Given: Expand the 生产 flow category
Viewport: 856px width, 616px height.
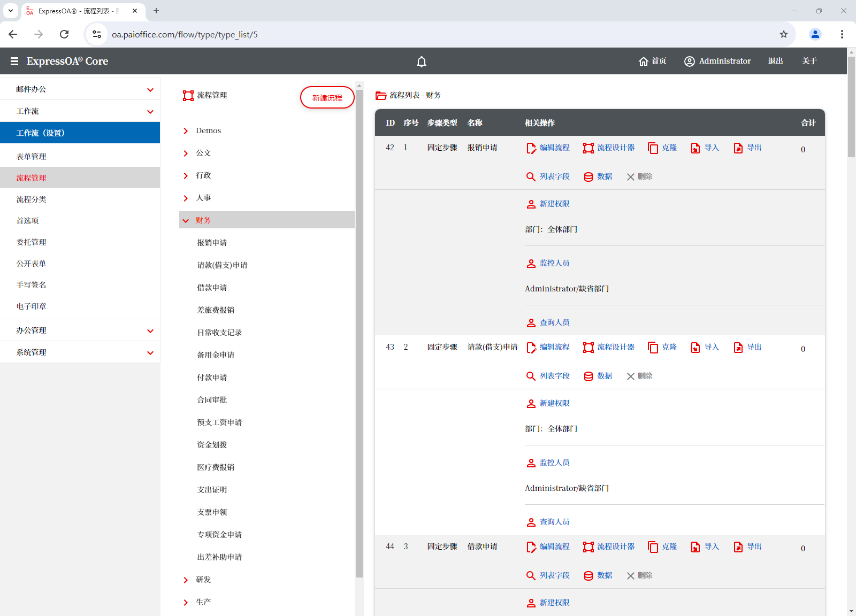Looking at the screenshot, I should (186, 603).
